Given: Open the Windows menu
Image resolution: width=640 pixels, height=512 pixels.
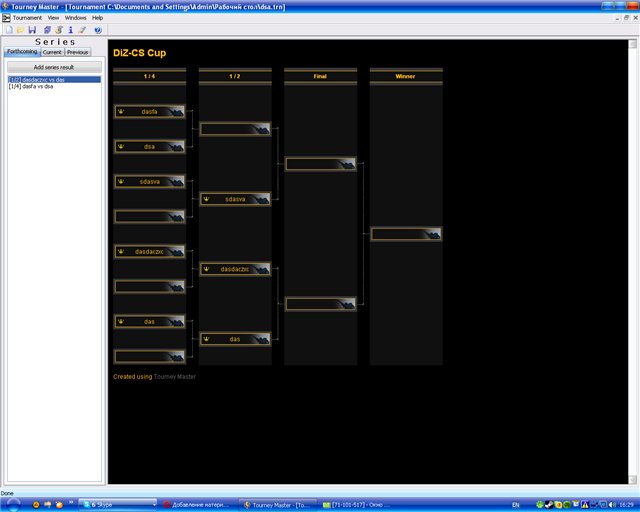Looking at the screenshot, I should (x=75, y=18).
